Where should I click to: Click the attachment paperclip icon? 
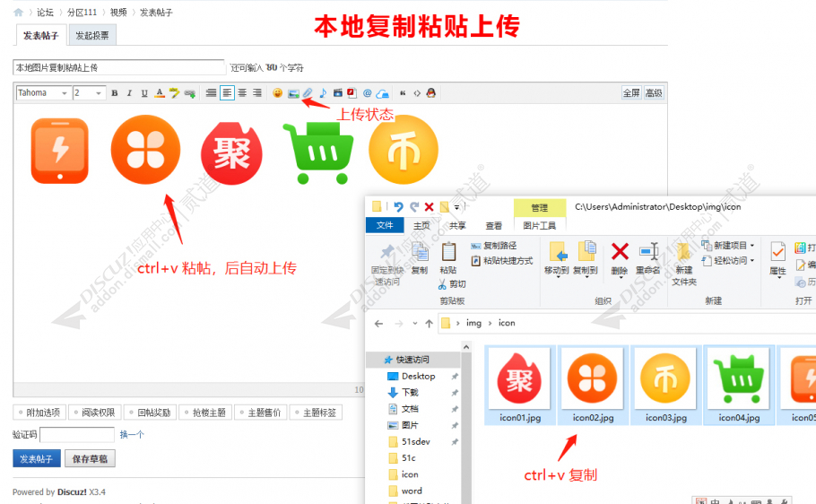coord(308,93)
